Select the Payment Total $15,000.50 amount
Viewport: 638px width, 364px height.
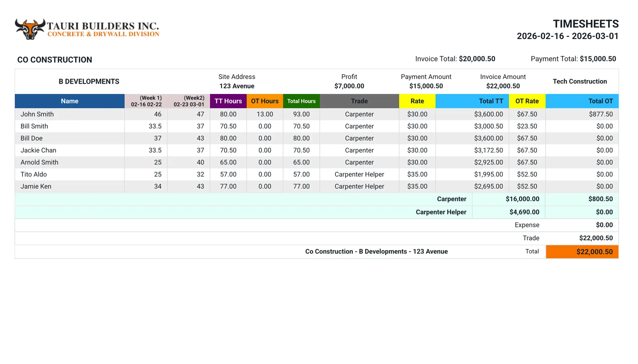click(598, 59)
